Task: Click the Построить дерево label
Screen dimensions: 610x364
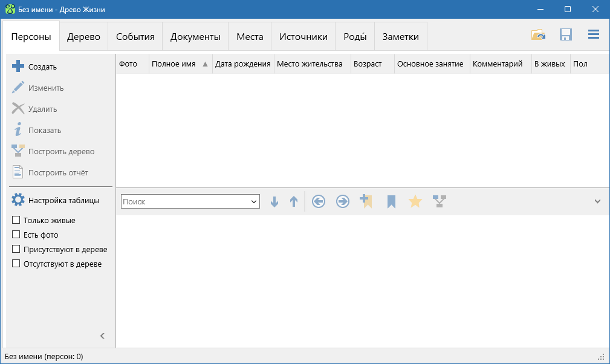Action: (62, 151)
